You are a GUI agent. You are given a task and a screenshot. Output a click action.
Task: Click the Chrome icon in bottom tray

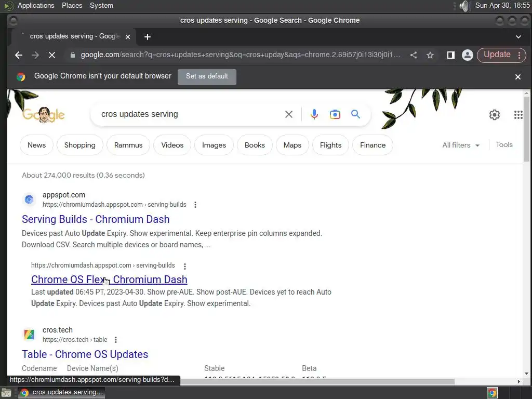pyautogui.click(x=492, y=393)
